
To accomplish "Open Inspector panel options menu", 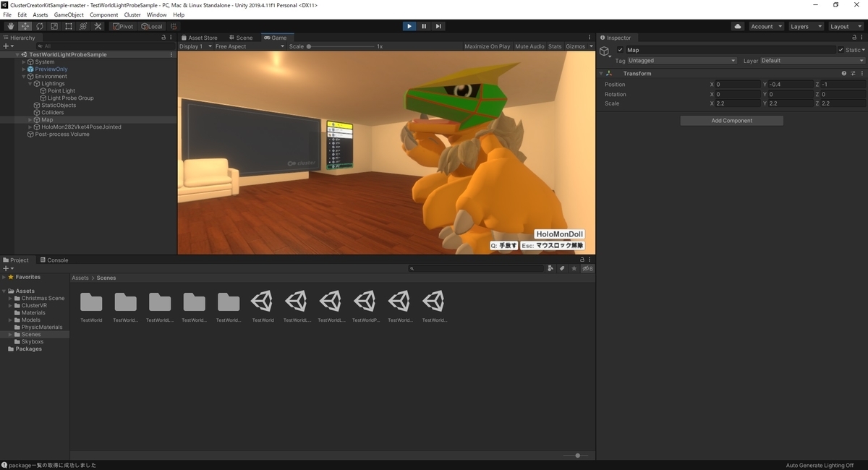I will click(x=862, y=38).
